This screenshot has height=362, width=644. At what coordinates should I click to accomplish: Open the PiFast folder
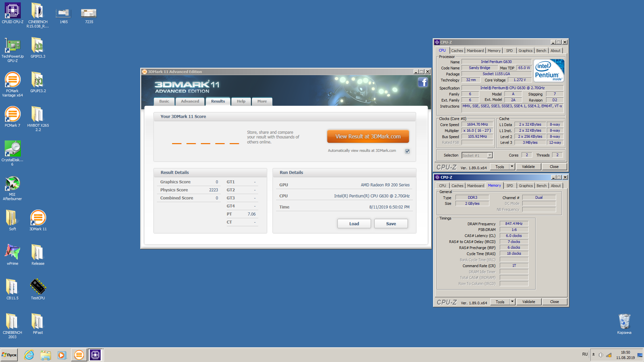pos(38,324)
